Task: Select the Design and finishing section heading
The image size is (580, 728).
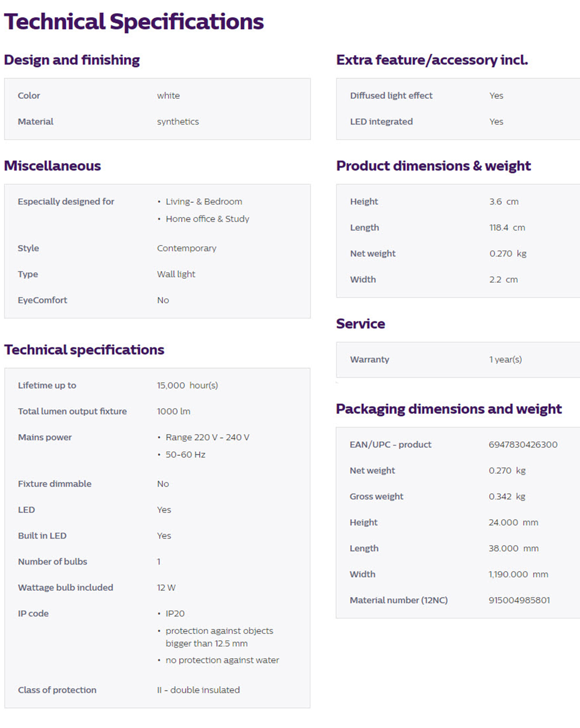Action: point(72,60)
